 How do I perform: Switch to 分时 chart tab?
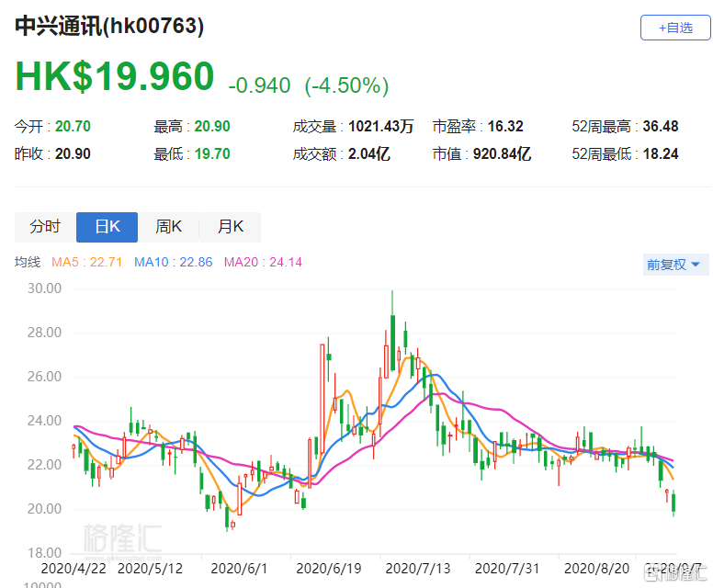[45, 226]
